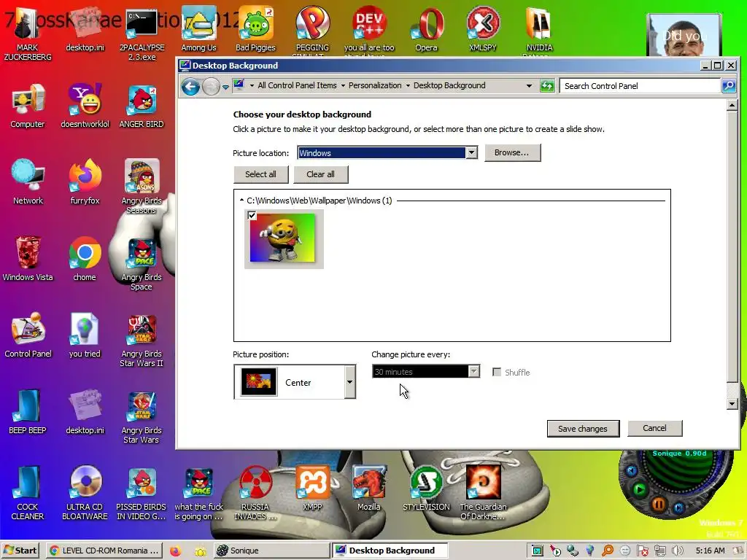The width and height of the screenshot is (747, 560).
Task: Click the Action Center flag tray icon
Action: click(x=642, y=551)
